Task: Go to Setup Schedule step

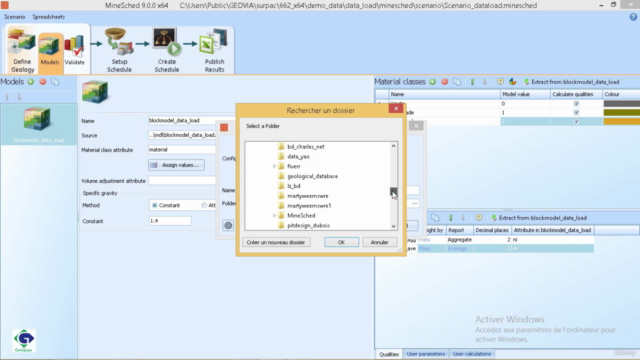Action: pos(119,50)
